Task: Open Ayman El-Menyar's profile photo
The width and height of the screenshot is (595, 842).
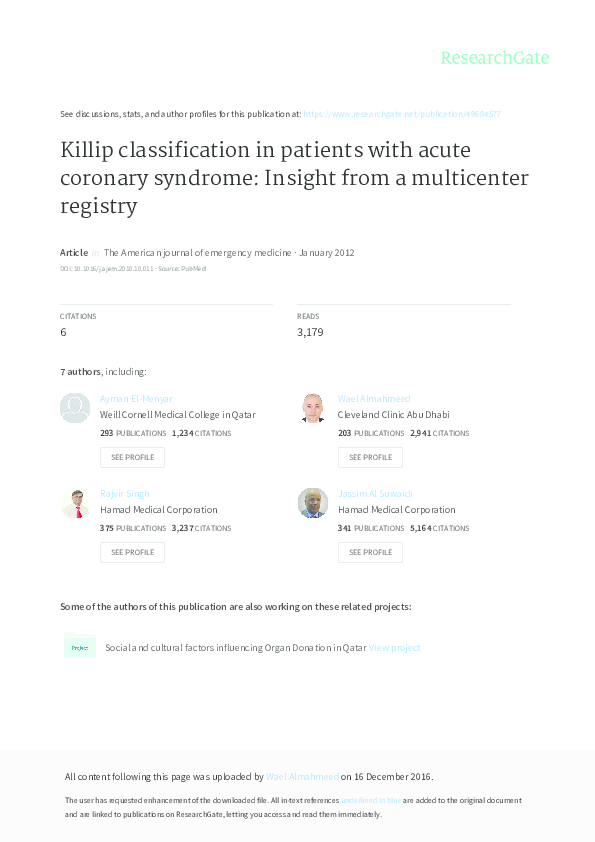Action: coord(75,408)
